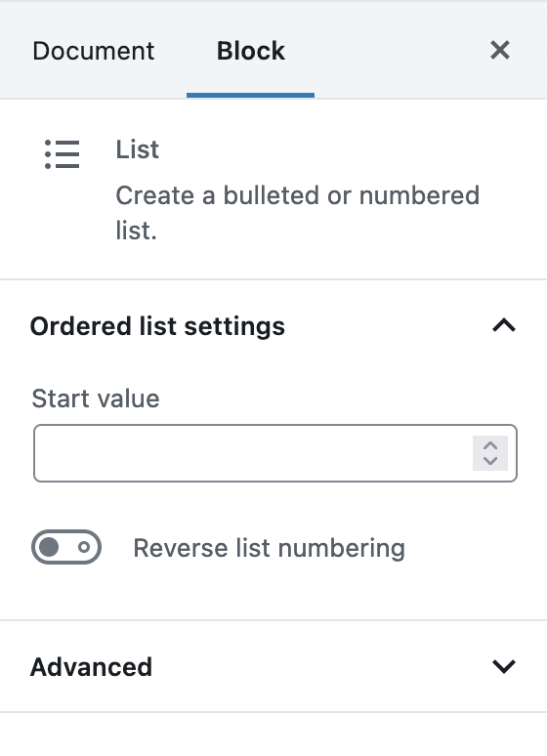Viewport: 547px width, 756px height.
Task: Expand the Advanced panel with the down chevron
Action: point(504,666)
